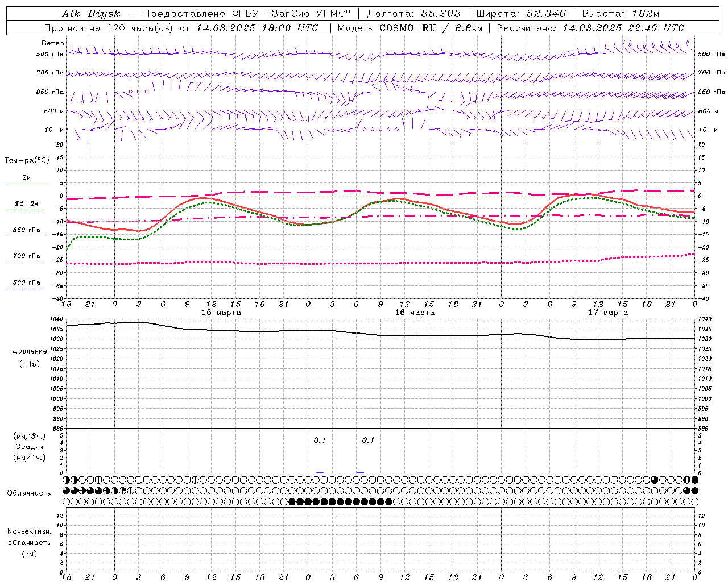
Task: Click the 17 марта date label
Action: point(608,313)
